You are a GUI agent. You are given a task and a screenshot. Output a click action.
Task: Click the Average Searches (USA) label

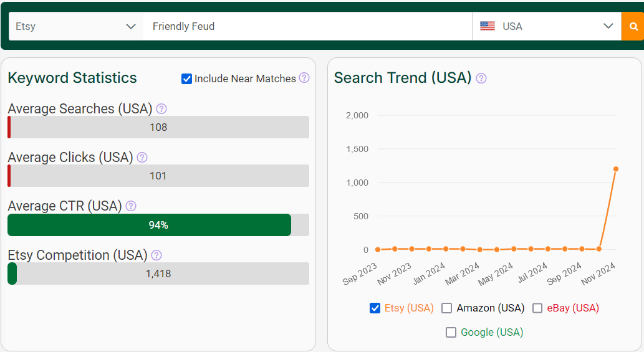[80, 109]
